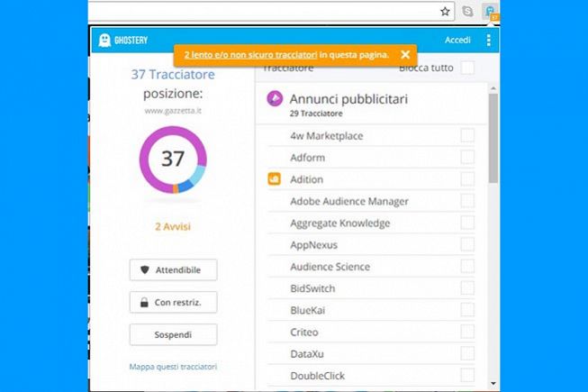Click the scrollbar down arrow

coord(493,383)
